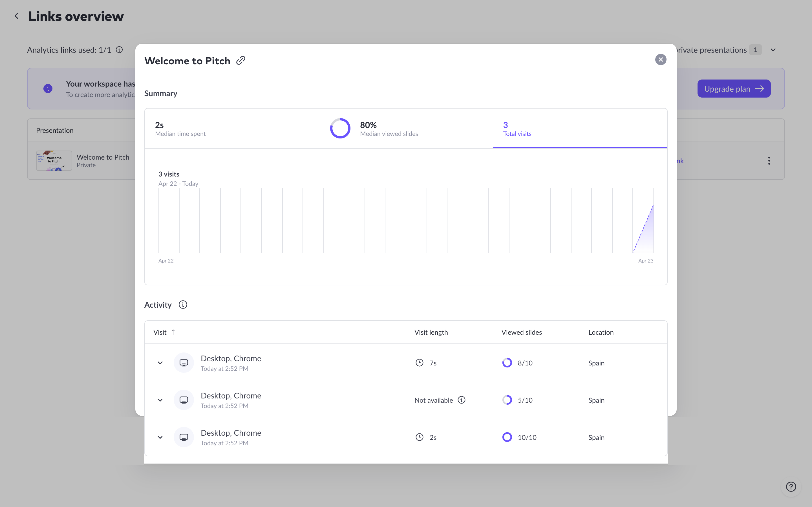Click workspace info badge in upgrade banner

(48, 89)
